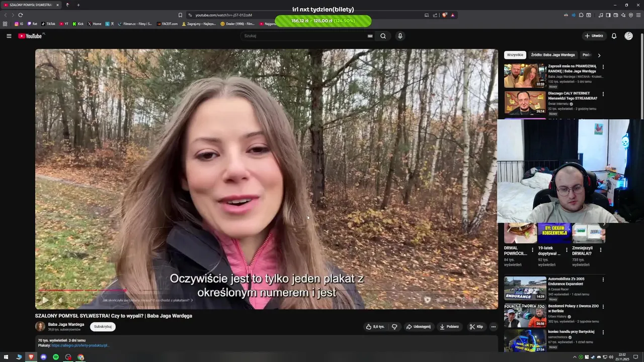Select the Źródło: Baba Jaga Wardęga chip
This screenshot has height=362, width=644.
pyautogui.click(x=553, y=55)
